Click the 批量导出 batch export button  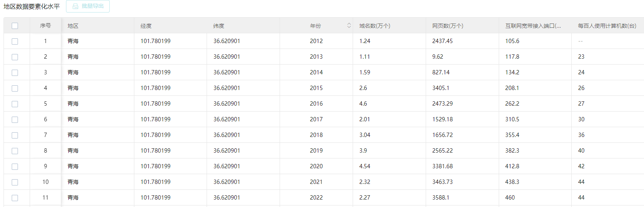click(x=88, y=6)
